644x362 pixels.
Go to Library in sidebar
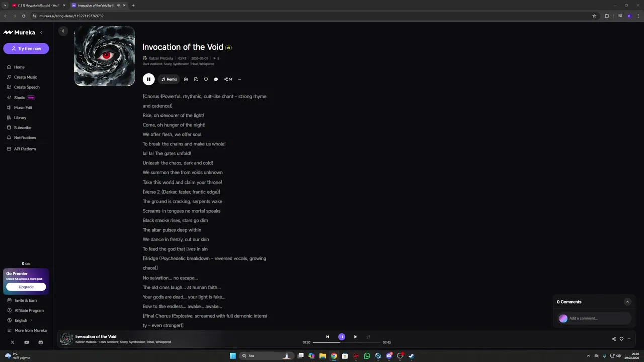click(20, 118)
